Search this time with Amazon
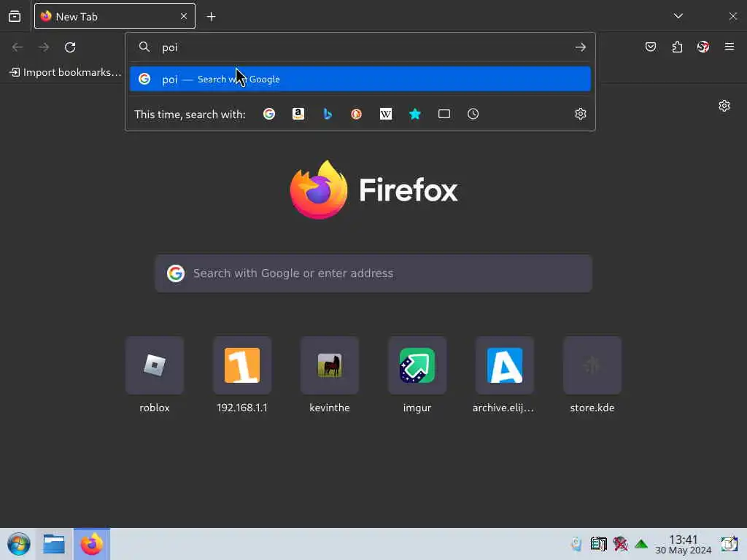Viewport: 747px width, 560px height. 298,114
